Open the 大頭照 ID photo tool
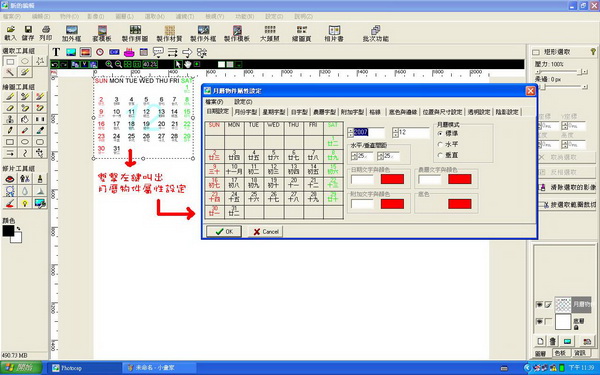Viewport: 600px width, 375px height. pyautogui.click(x=270, y=34)
